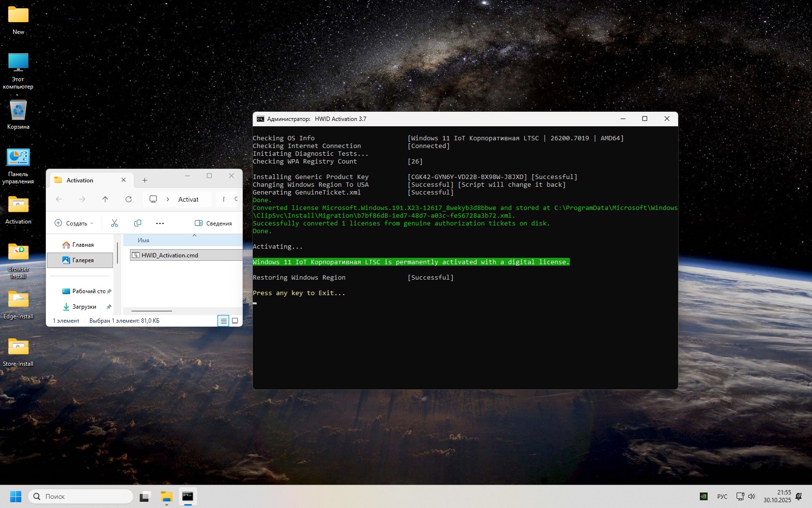
Task: Open the Recycle Bin desktop icon
Action: pyautogui.click(x=18, y=115)
